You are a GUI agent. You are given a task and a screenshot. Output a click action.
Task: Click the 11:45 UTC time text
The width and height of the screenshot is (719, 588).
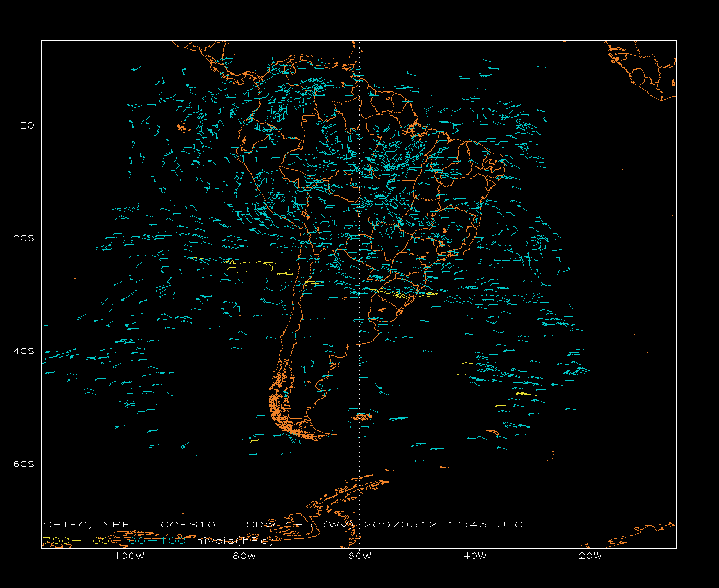pyautogui.click(x=485, y=524)
